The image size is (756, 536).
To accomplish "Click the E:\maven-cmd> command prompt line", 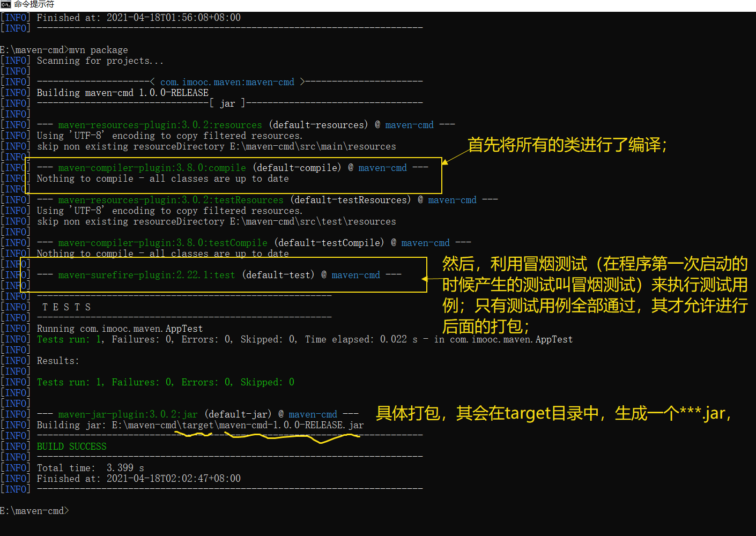I will tap(34, 510).
